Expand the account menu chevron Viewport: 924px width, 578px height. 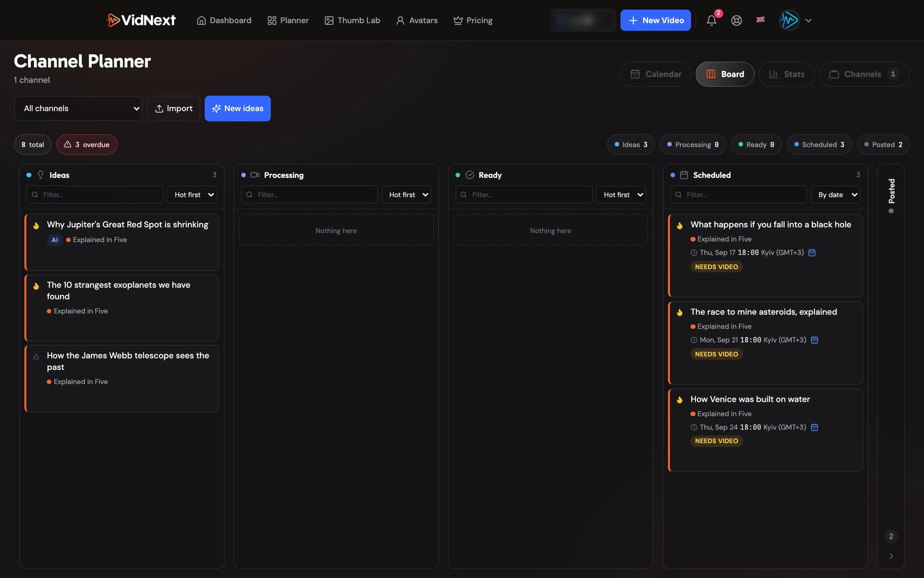click(x=808, y=20)
